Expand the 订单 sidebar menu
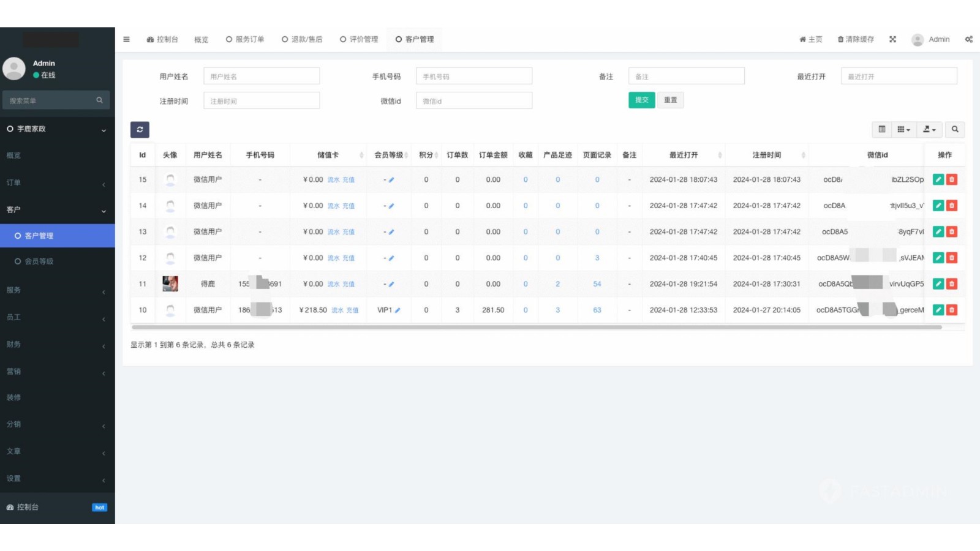Image resolution: width=980 pixels, height=551 pixels. tap(58, 182)
